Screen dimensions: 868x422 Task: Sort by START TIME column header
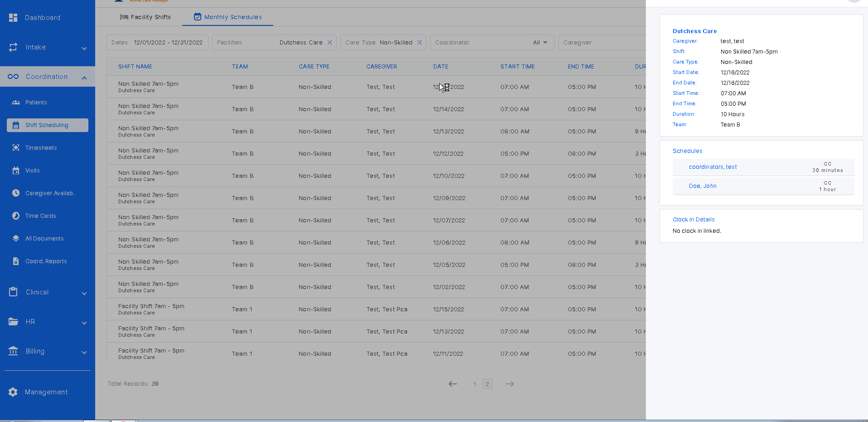click(x=518, y=67)
